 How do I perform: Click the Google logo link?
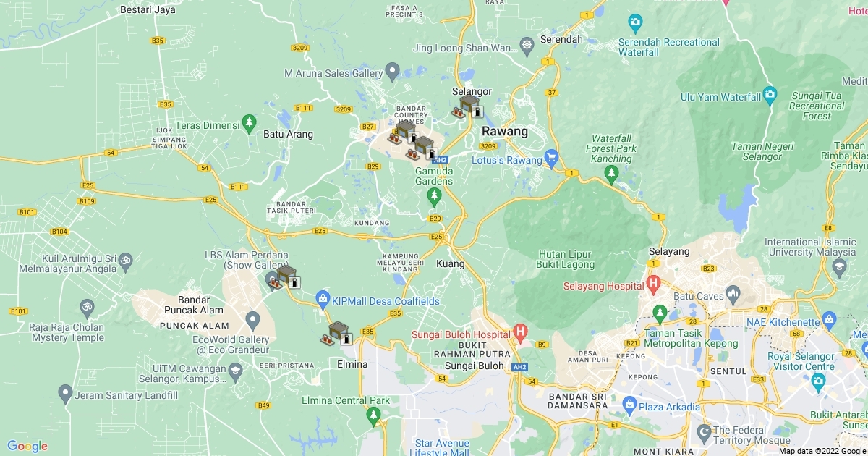tap(27, 446)
